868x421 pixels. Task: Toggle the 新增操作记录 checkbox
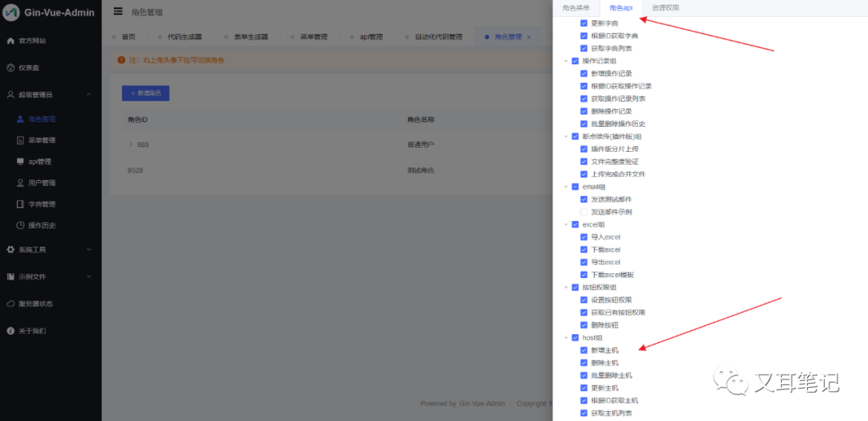pyautogui.click(x=583, y=74)
